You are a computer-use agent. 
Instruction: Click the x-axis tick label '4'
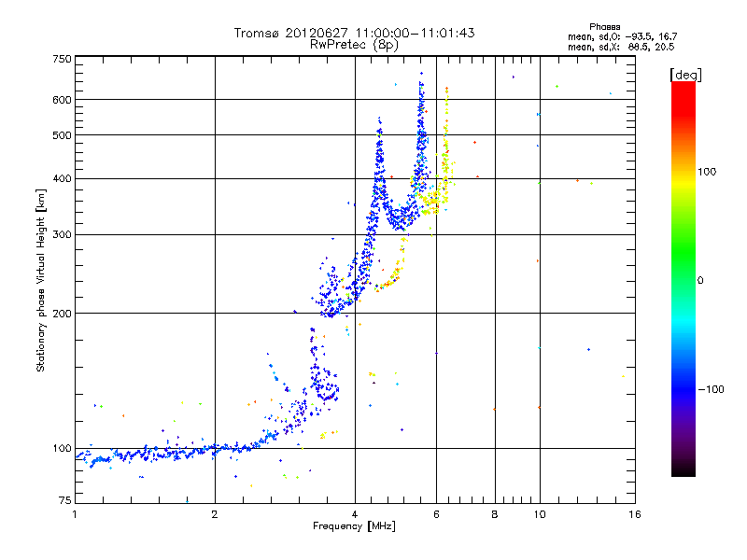click(355, 514)
